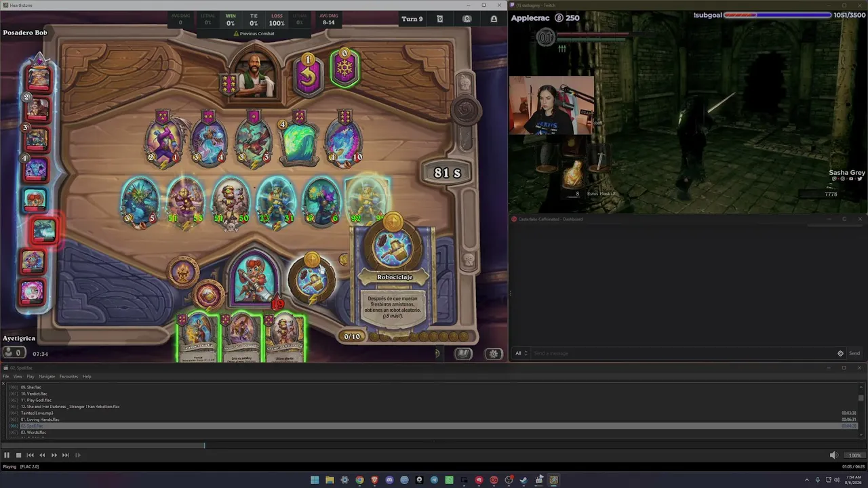
Task: Click the freeze tavern snowflake button
Action: click(x=344, y=68)
